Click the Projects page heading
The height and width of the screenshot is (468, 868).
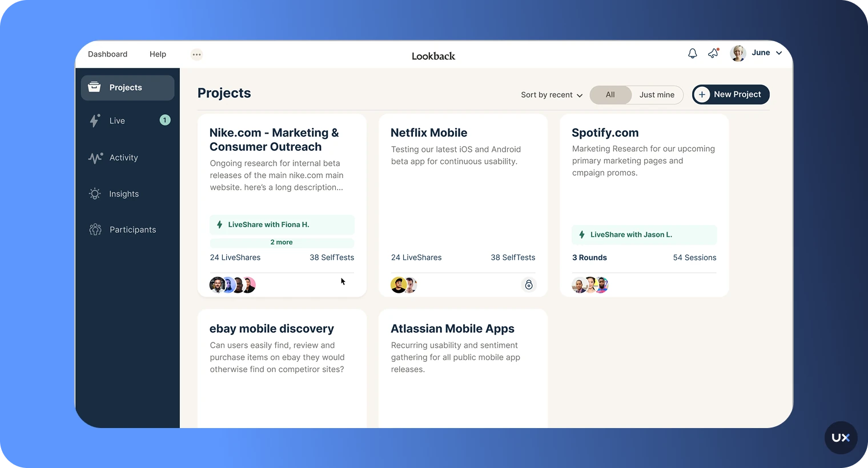tap(224, 93)
